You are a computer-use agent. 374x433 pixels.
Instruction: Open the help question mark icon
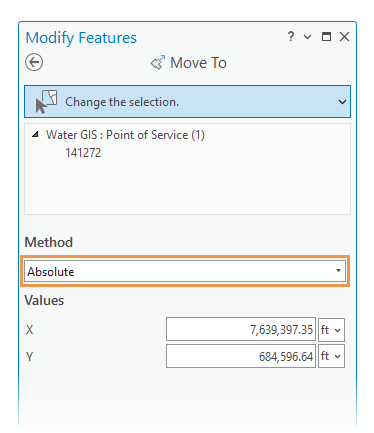[x=291, y=36]
